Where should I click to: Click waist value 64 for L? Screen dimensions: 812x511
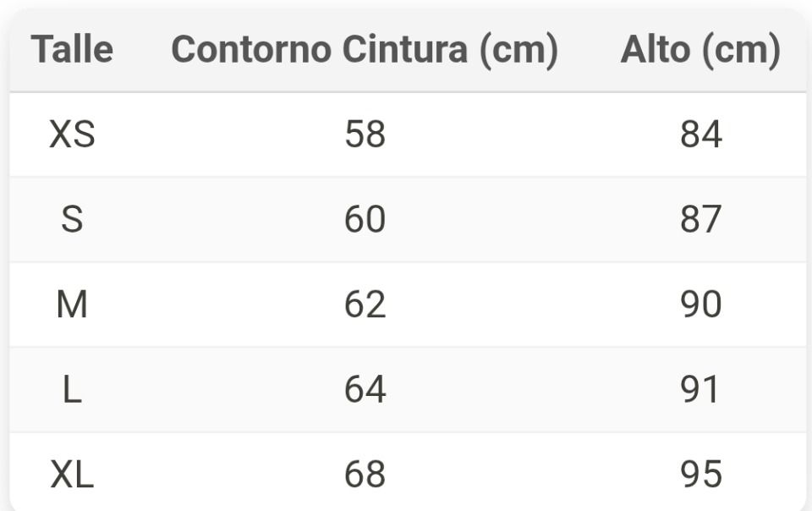pos(365,390)
